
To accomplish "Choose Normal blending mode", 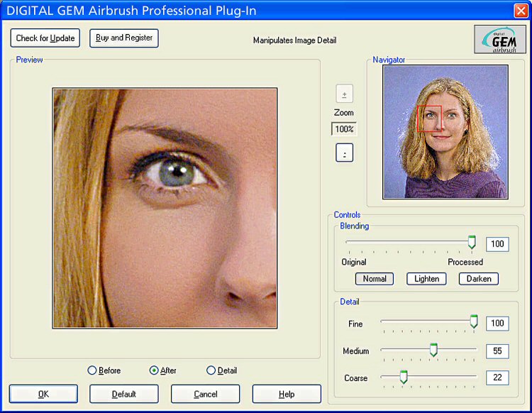I will (374, 279).
